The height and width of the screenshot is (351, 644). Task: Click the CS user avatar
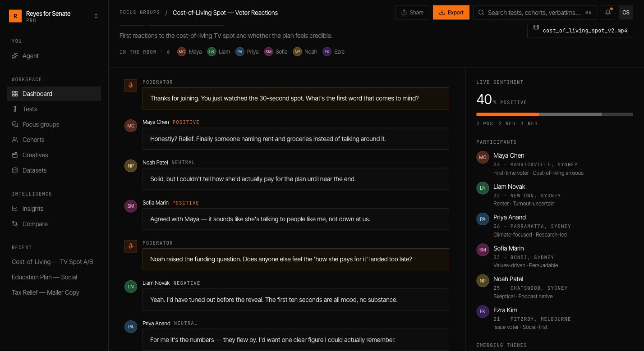626,13
